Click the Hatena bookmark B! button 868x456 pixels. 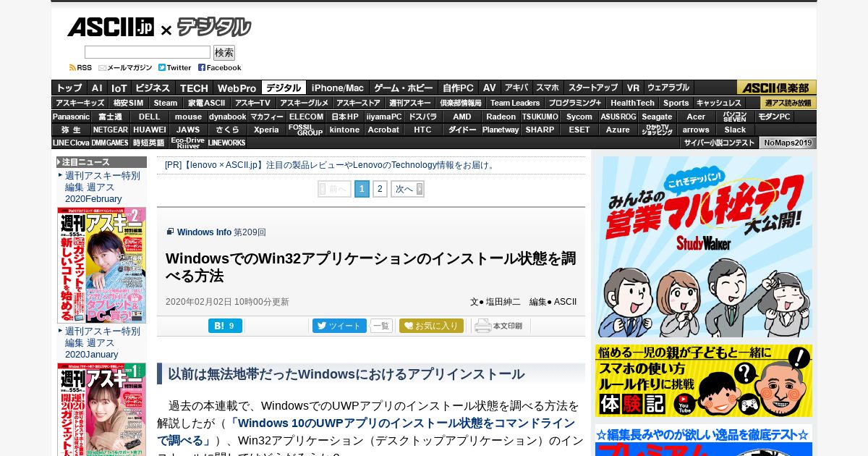pos(225,326)
